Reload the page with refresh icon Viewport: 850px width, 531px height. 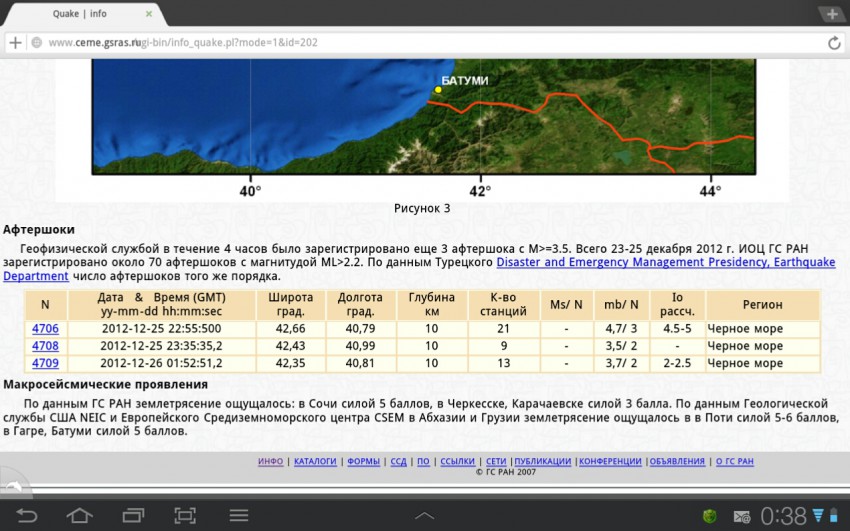coord(834,43)
